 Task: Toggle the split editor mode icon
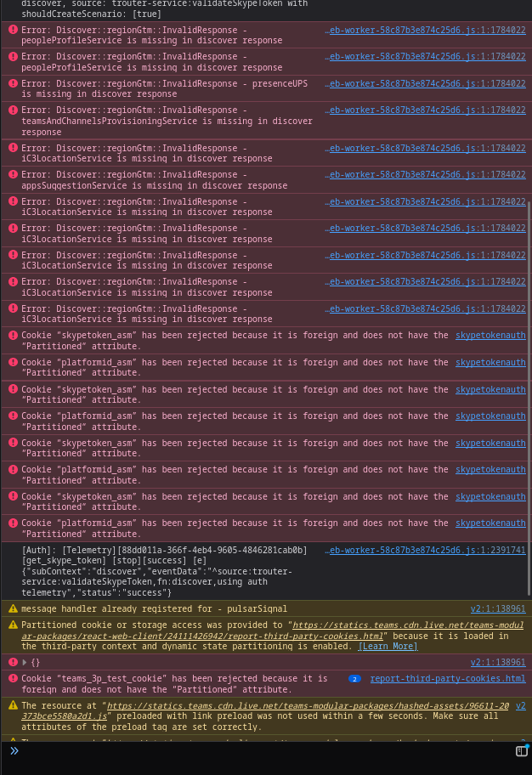(x=522, y=751)
